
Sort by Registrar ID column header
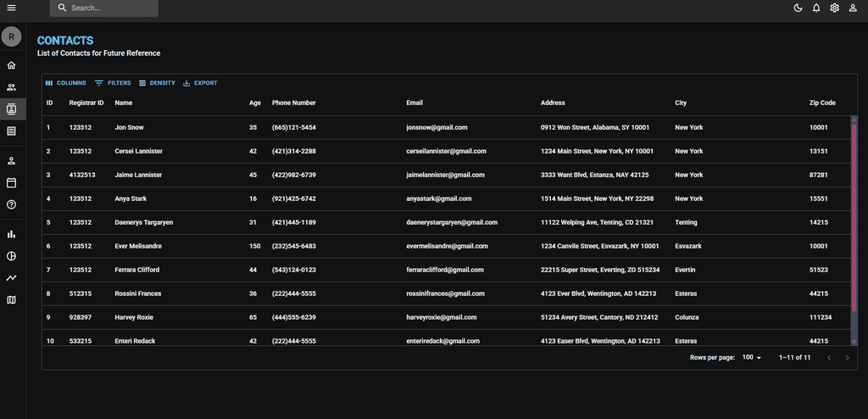86,103
